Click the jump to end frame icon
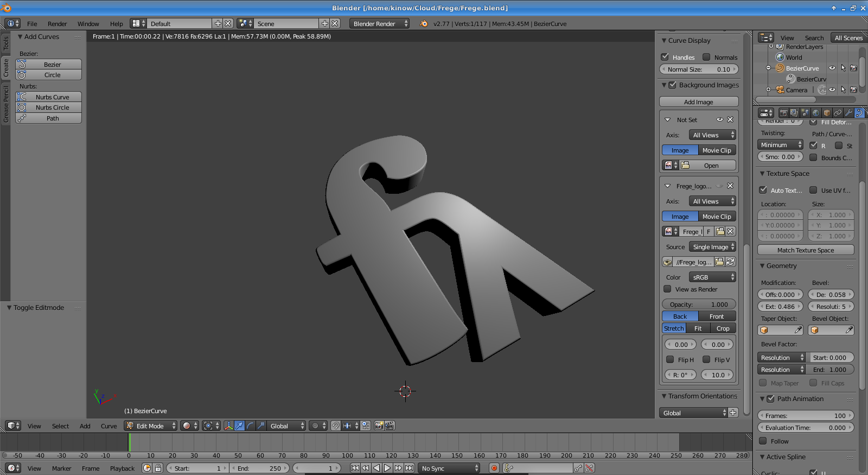The image size is (868, 475). 409,468
